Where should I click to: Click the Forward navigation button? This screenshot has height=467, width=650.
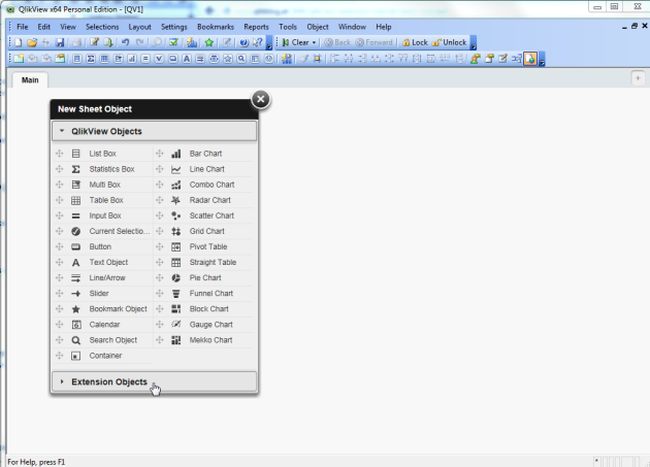(x=374, y=42)
